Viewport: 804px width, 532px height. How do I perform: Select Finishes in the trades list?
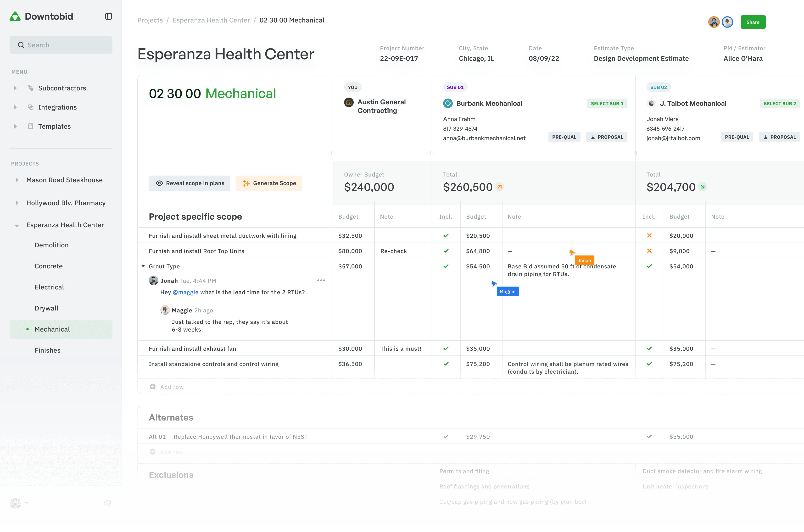(x=48, y=350)
